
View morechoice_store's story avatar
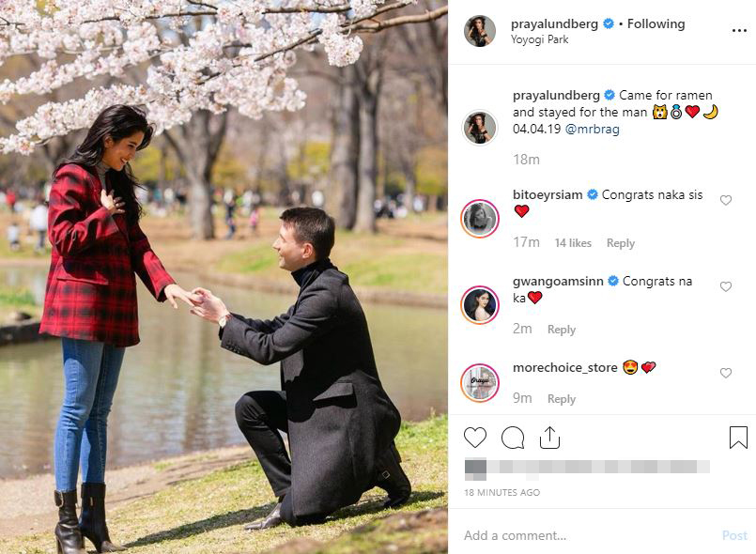[480, 383]
